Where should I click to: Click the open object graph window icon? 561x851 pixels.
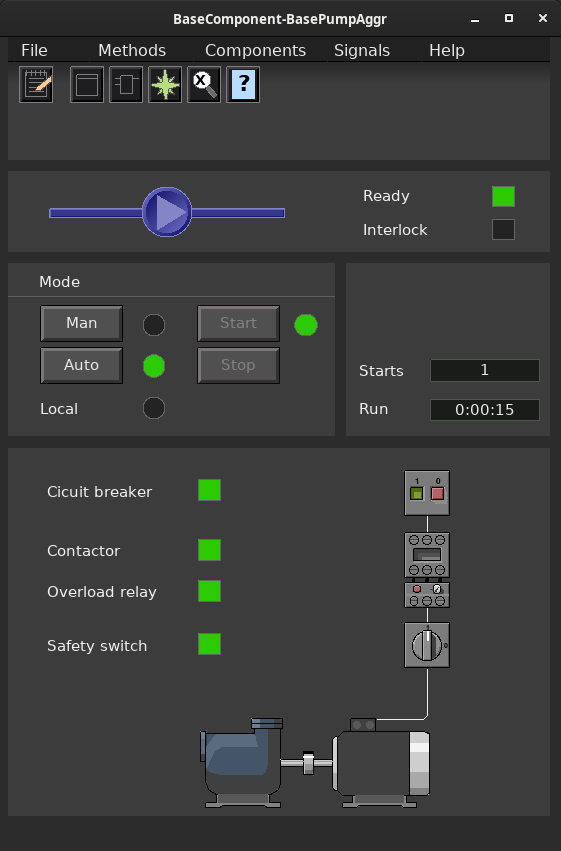(87, 85)
